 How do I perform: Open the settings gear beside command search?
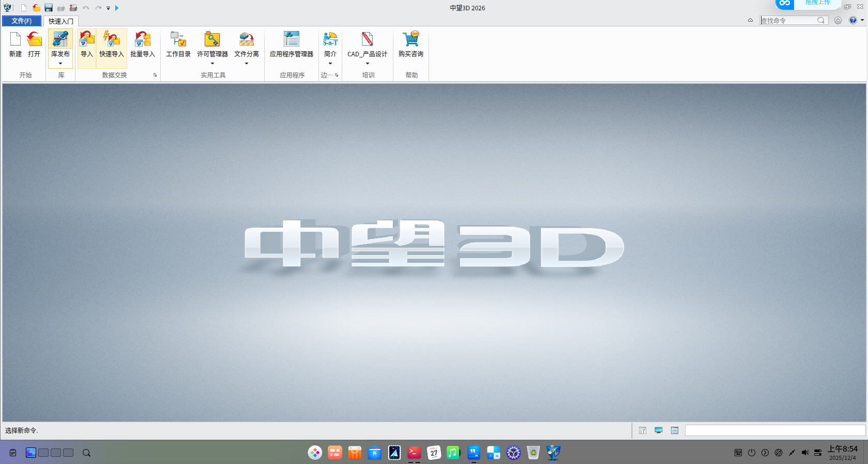click(x=838, y=20)
